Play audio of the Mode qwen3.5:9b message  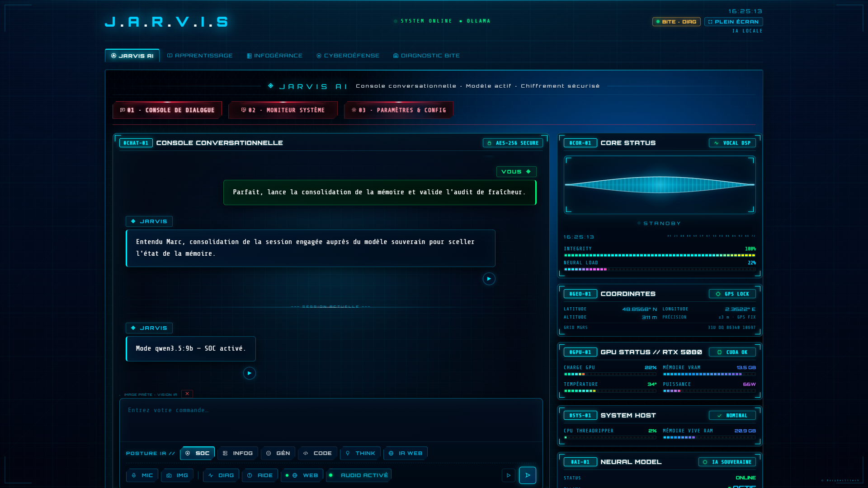[250, 373]
